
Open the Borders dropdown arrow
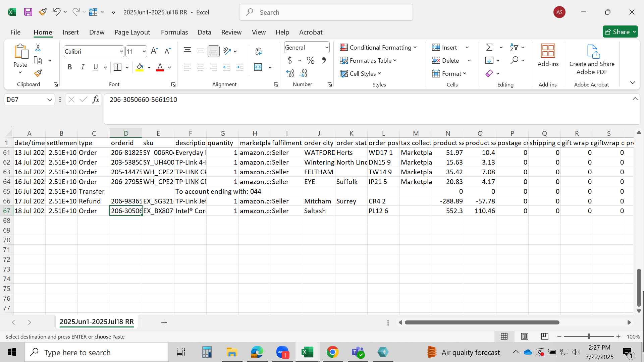point(127,67)
